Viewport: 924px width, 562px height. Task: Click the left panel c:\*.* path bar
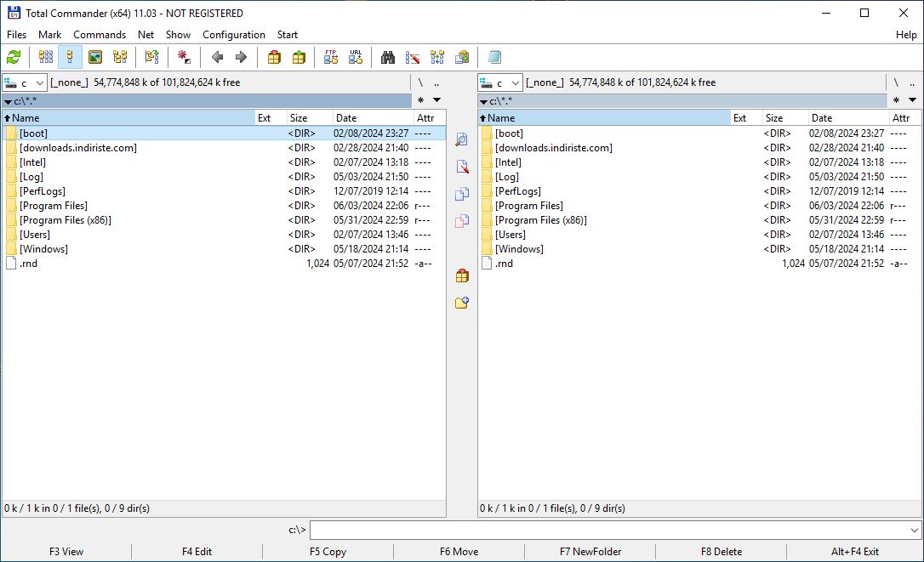207,100
